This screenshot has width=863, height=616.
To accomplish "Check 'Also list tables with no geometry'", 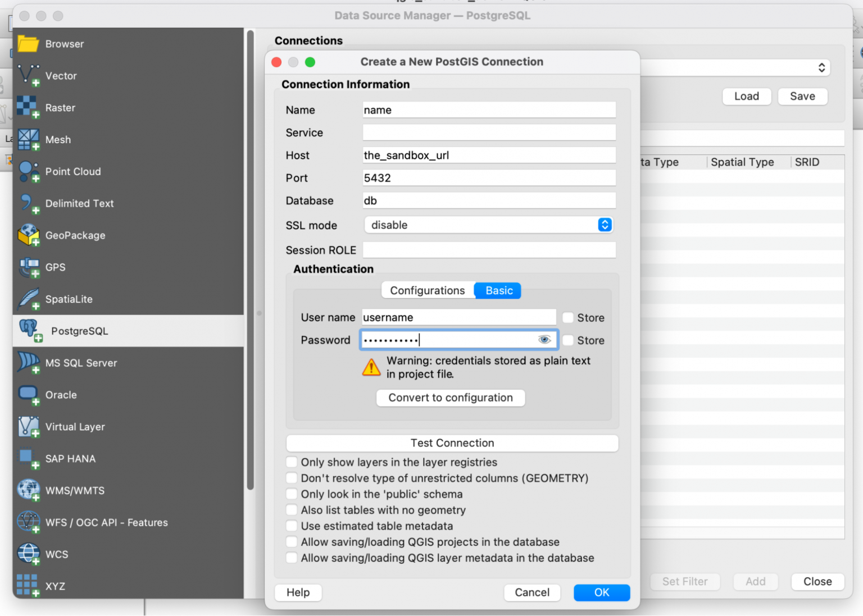I will click(x=292, y=510).
